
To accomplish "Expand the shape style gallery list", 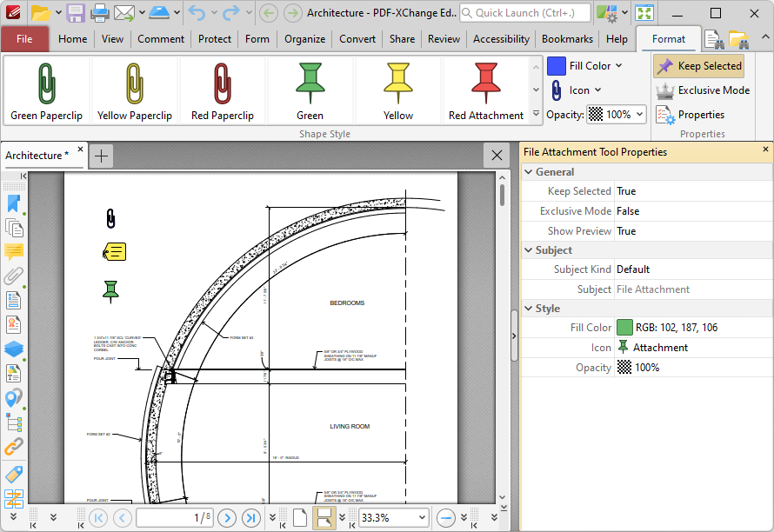I will (x=536, y=114).
